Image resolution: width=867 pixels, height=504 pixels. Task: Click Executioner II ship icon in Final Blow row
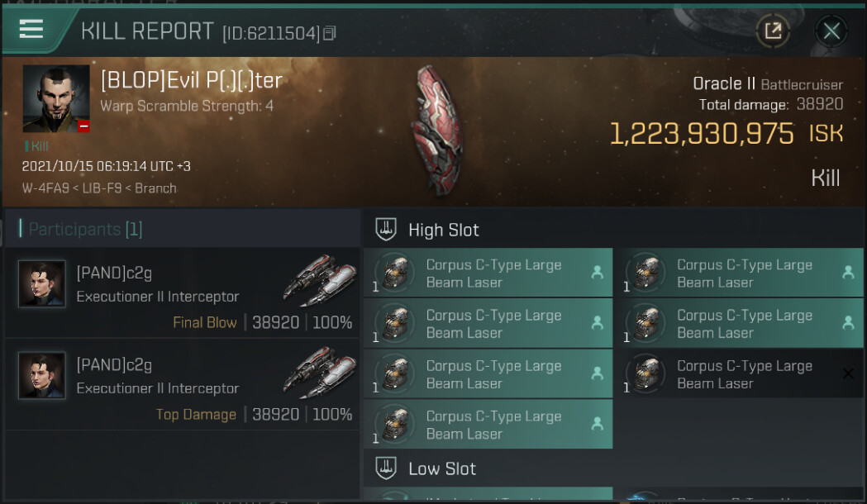(x=318, y=280)
